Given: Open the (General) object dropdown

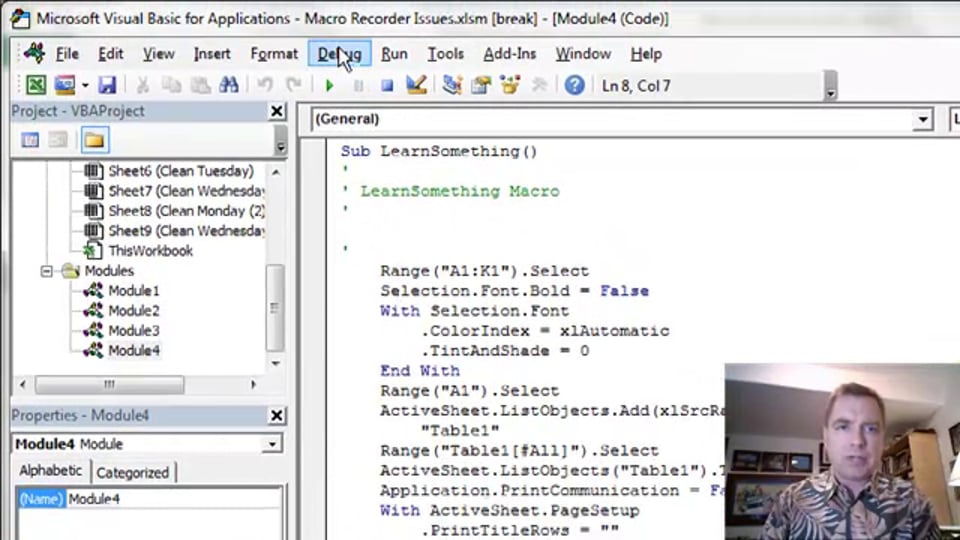Looking at the screenshot, I should pyautogui.click(x=922, y=119).
